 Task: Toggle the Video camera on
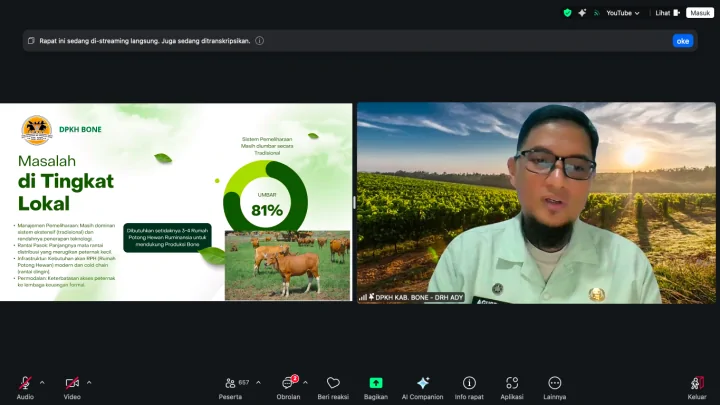[72, 383]
